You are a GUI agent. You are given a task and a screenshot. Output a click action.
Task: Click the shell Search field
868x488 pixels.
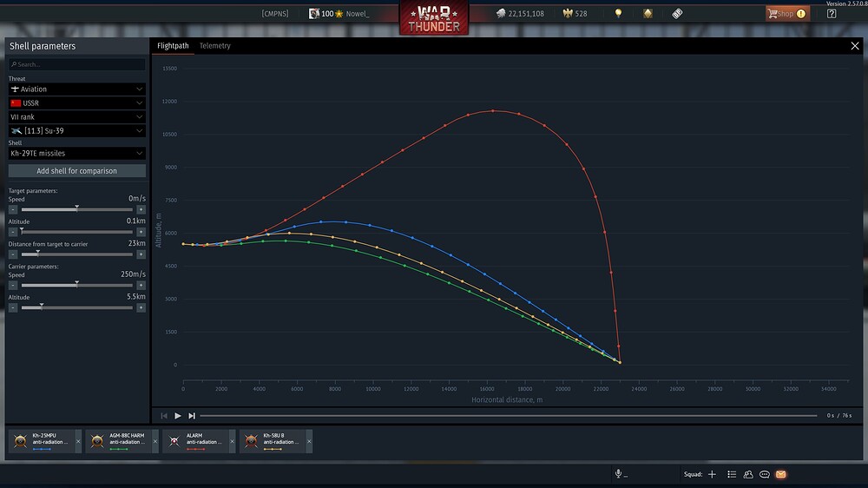(x=77, y=64)
